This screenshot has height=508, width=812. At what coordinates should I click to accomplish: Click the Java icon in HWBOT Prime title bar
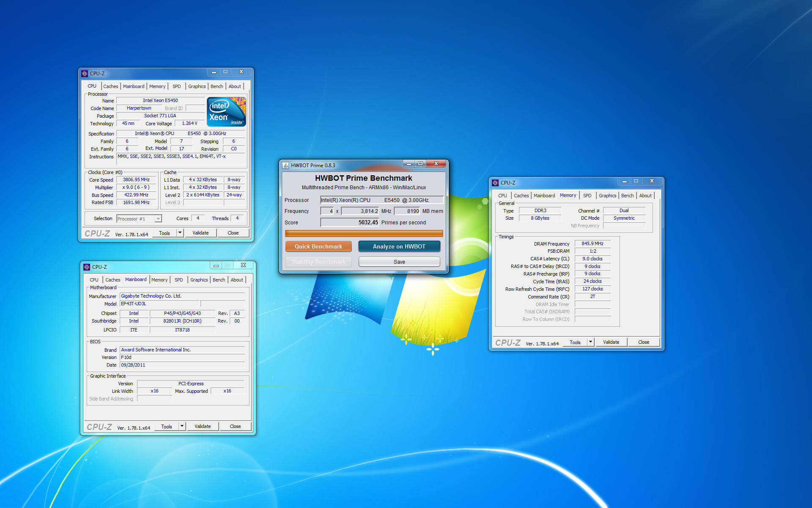pos(285,166)
